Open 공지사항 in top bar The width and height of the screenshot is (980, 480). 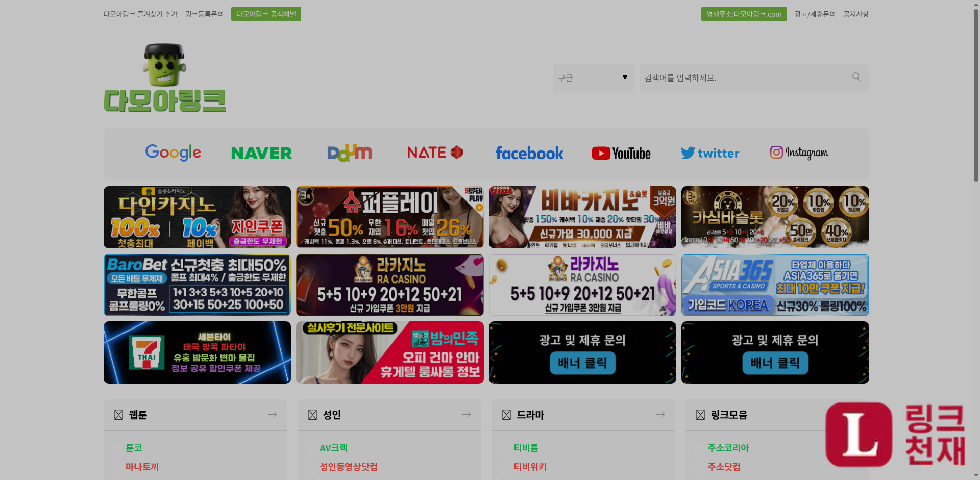(856, 14)
